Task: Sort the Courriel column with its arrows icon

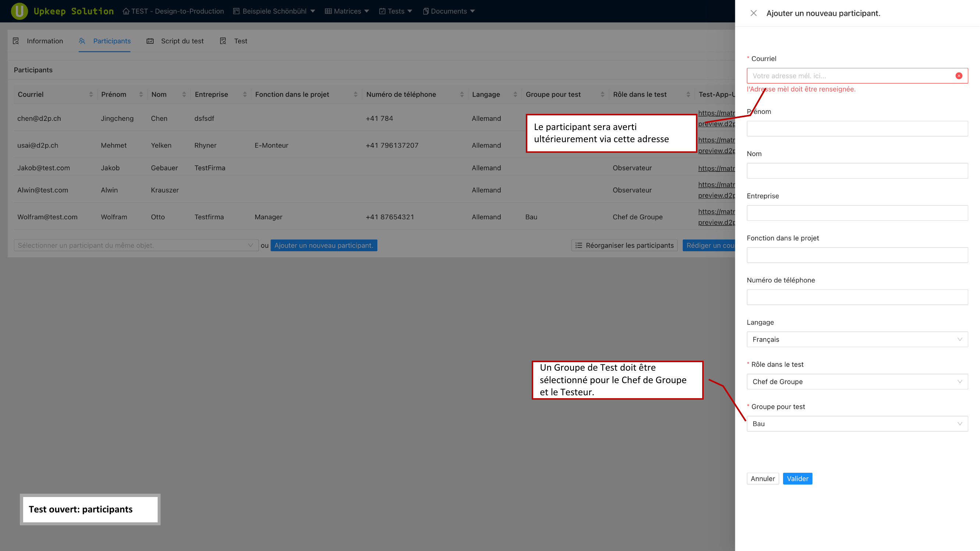Action: coord(91,94)
